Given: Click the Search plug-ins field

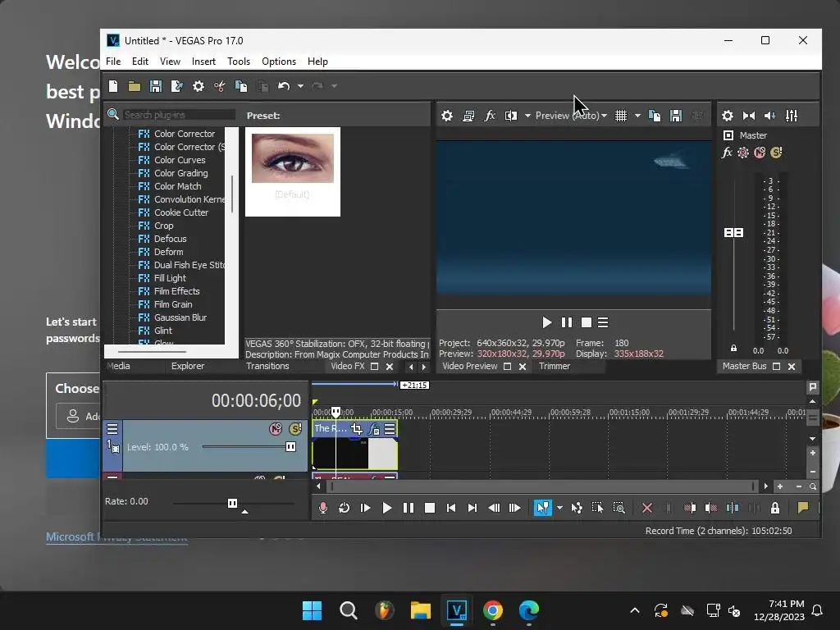Looking at the screenshot, I should [x=179, y=115].
